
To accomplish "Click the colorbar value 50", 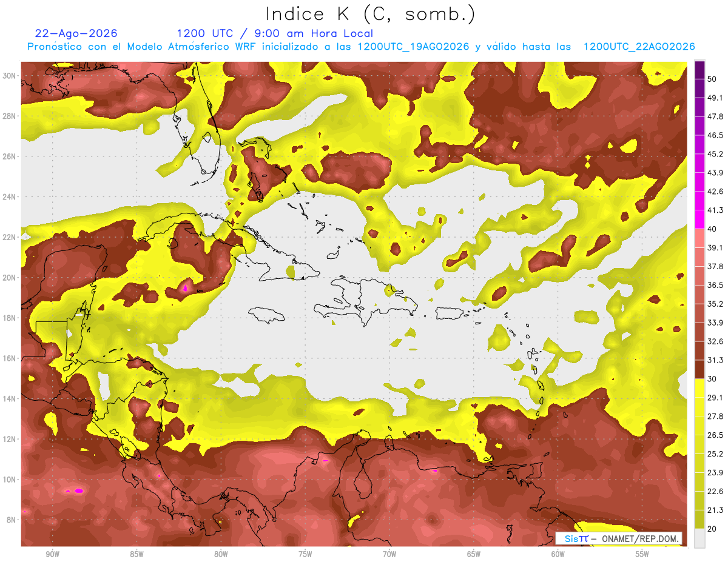I will click(x=712, y=79).
